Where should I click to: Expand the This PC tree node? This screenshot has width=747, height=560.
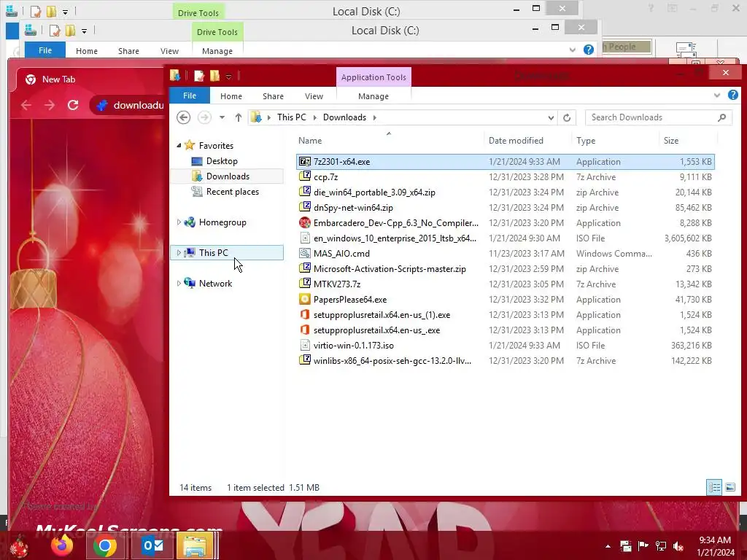click(x=179, y=253)
